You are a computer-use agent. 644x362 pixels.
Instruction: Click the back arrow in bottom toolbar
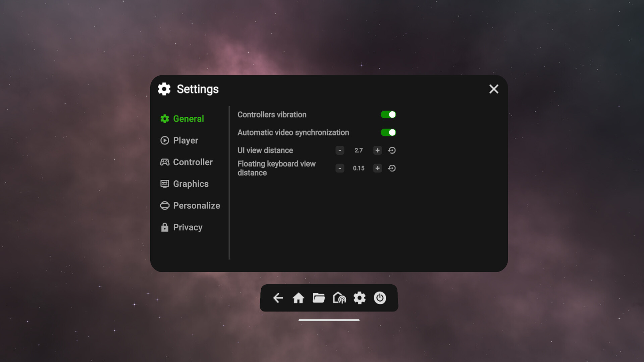pyautogui.click(x=278, y=298)
